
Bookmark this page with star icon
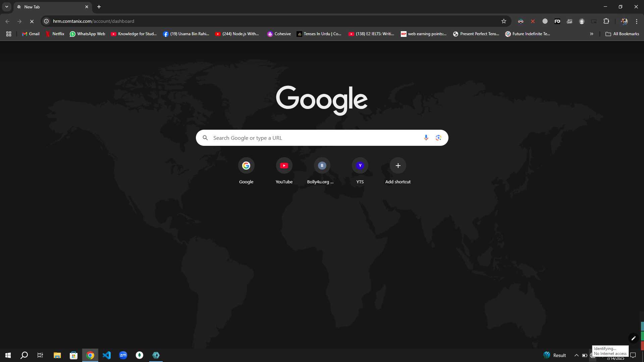(x=503, y=21)
